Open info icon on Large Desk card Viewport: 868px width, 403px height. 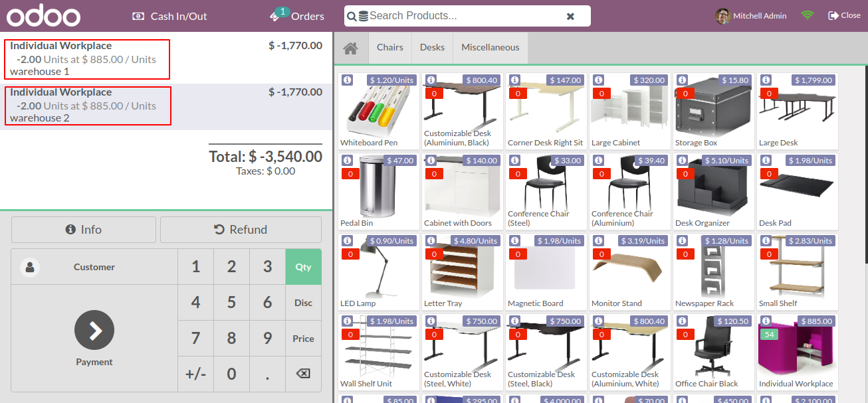pyautogui.click(x=766, y=80)
